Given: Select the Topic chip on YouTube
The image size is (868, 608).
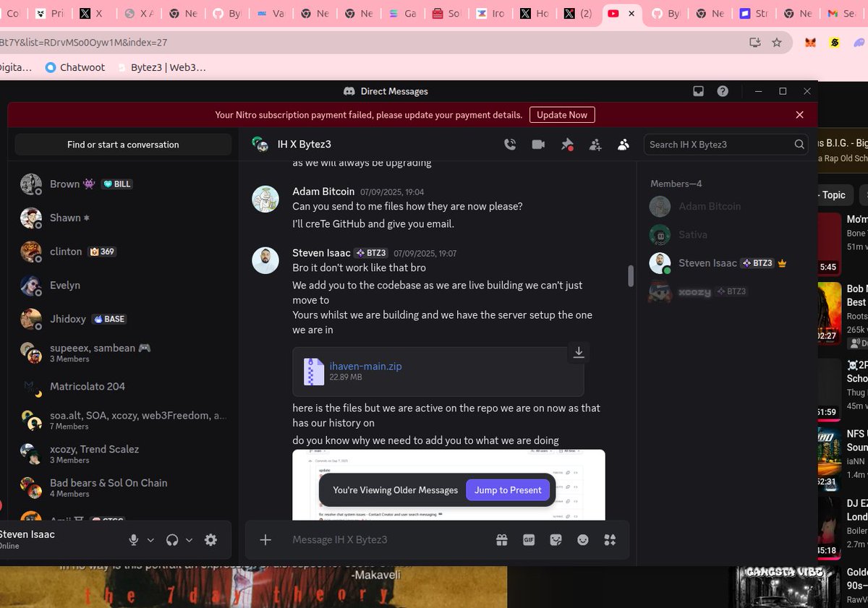Looking at the screenshot, I should tap(833, 195).
